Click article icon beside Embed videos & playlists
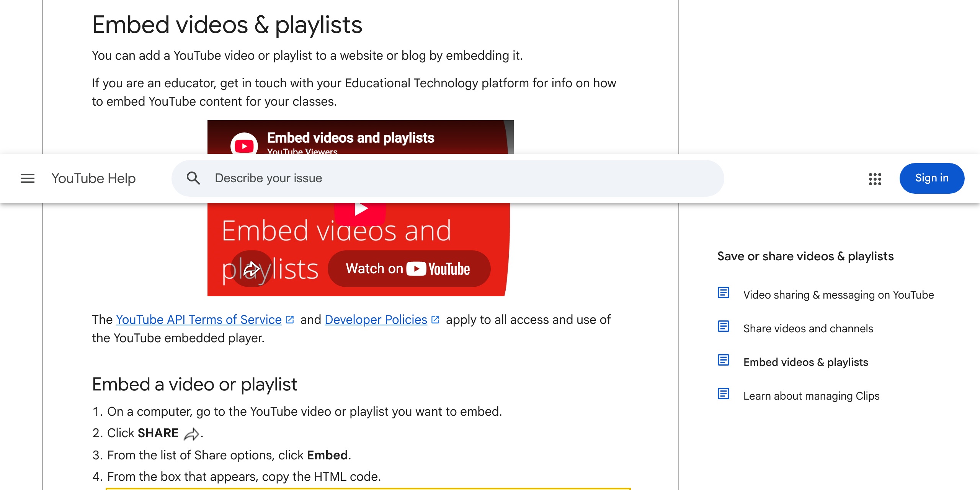 724,360
